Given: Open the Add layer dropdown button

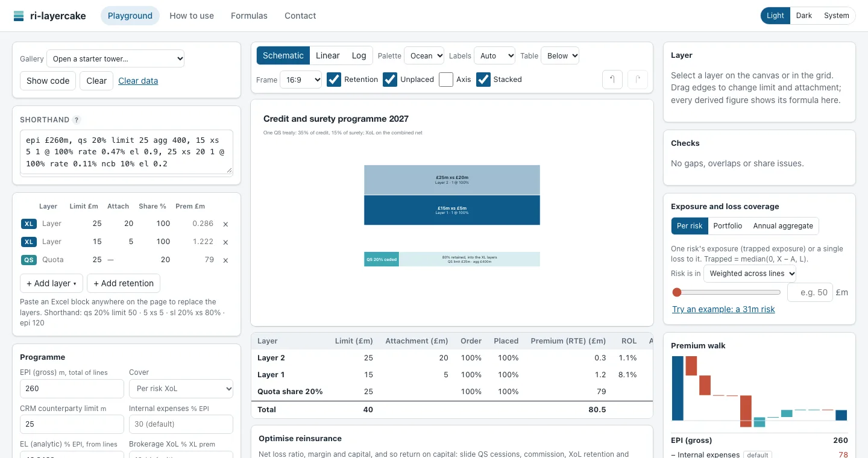Looking at the screenshot, I should coord(52,283).
